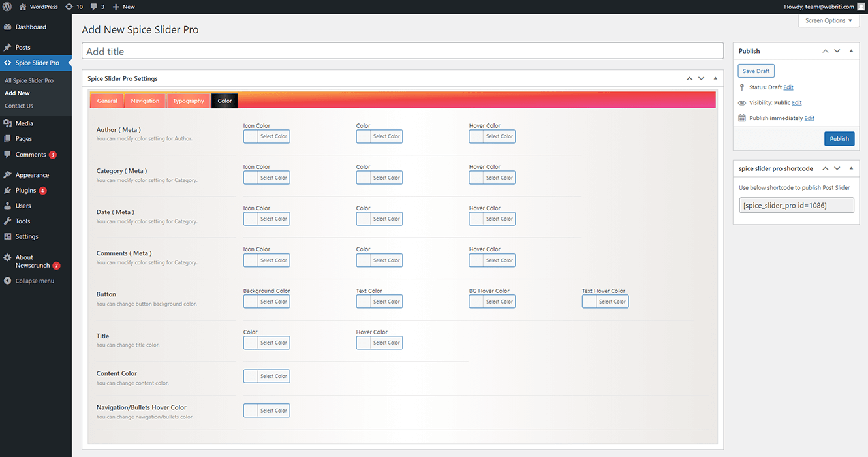Switch to the Navigation tab
Viewport: 868px width, 457px height.
[145, 101]
